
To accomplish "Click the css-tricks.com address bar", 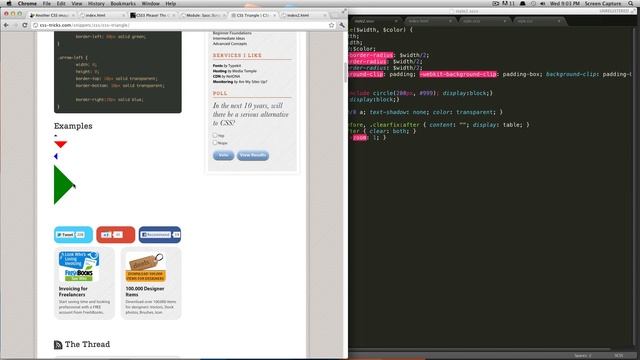I will click(184, 25).
